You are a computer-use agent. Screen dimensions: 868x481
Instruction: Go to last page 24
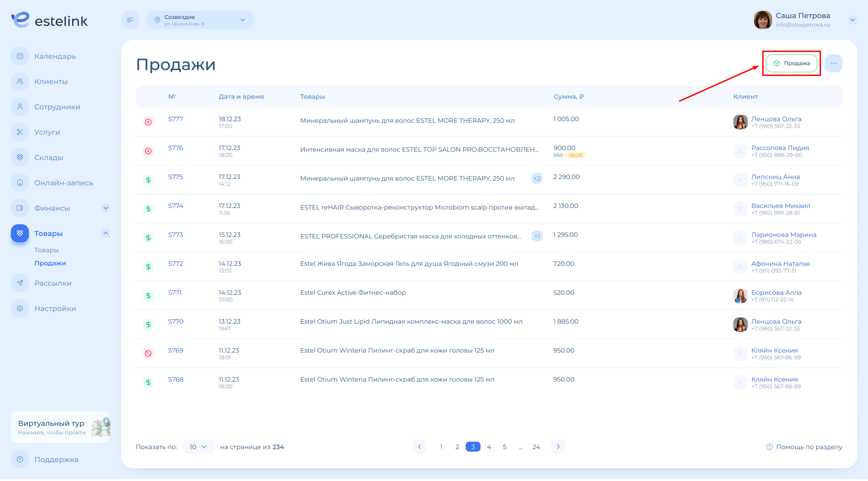[536, 447]
